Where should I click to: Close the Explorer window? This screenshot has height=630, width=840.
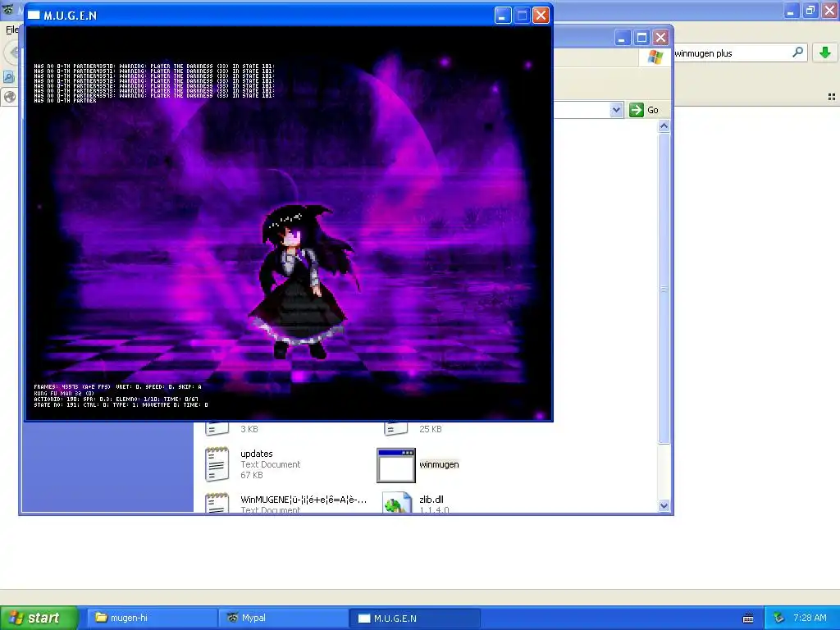tap(661, 38)
